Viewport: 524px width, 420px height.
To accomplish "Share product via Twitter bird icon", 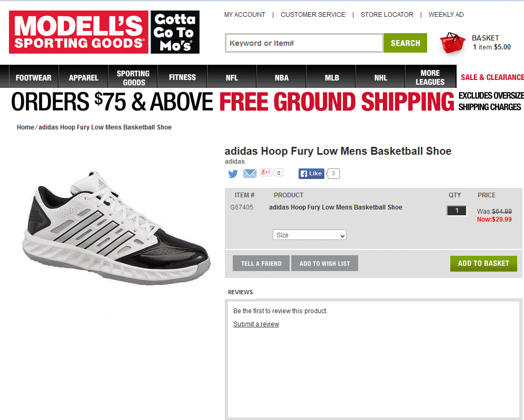I will pyautogui.click(x=233, y=174).
